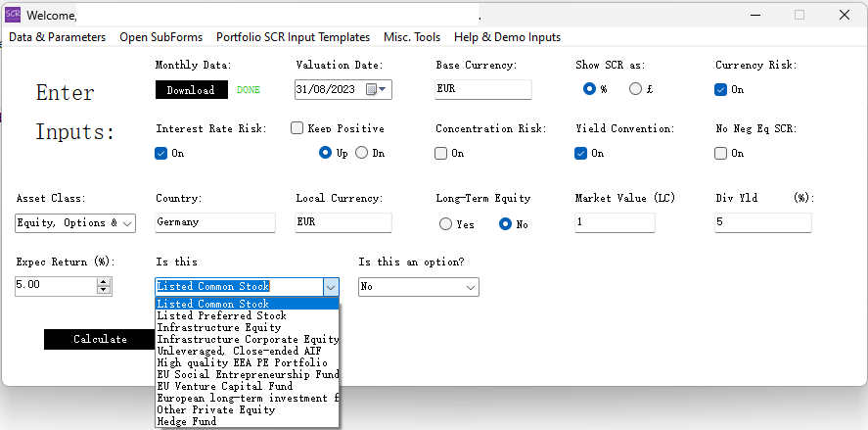
Task: Select Yes for Long-Term Equity
Action: [x=446, y=224]
